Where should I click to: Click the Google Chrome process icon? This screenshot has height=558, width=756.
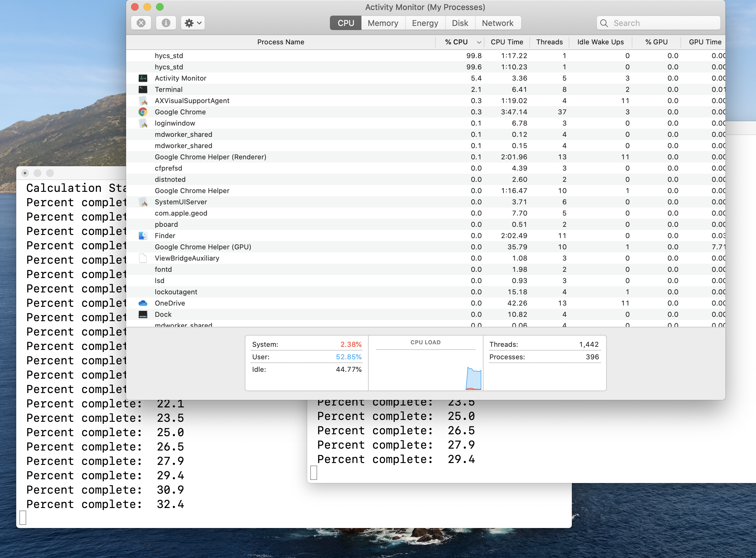(143, 112)
